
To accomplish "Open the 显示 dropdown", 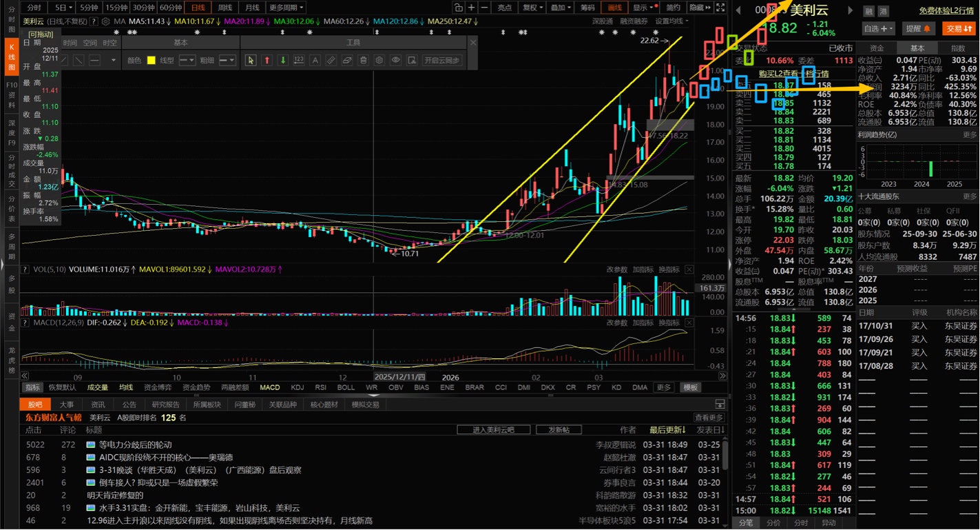I will [643, 8].
